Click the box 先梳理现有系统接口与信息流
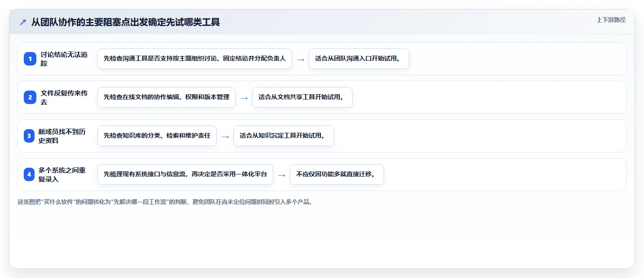The height and width of the screenshot is (278, 644). 185,174
